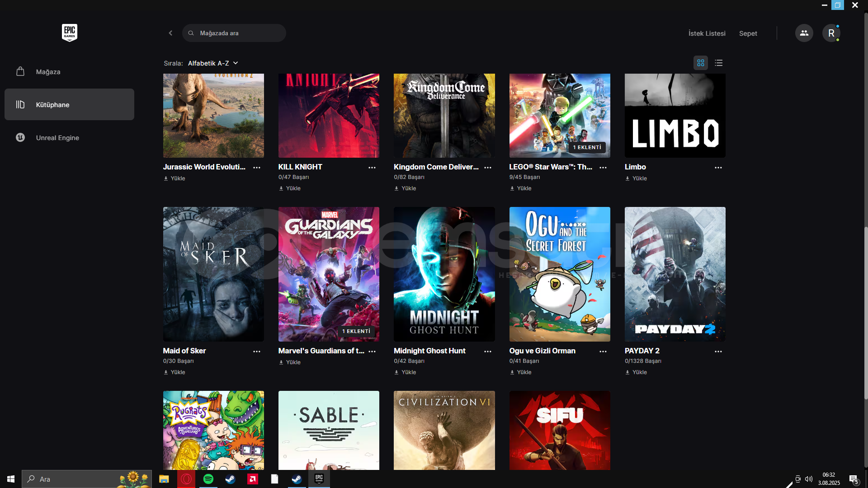Open AMD software from taskbar
Viewport: 868px width, 488px height.
tap(252, 479)
